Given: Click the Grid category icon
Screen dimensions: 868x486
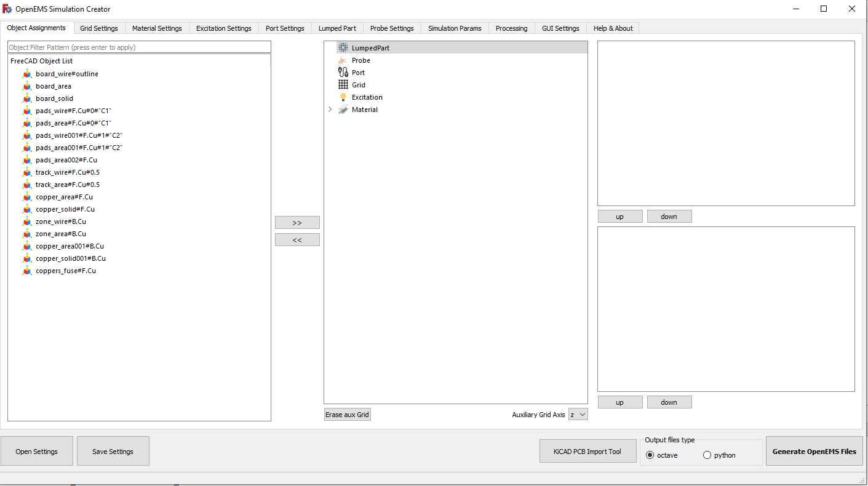Looking at the screenshot, I should tap(343, 85).
